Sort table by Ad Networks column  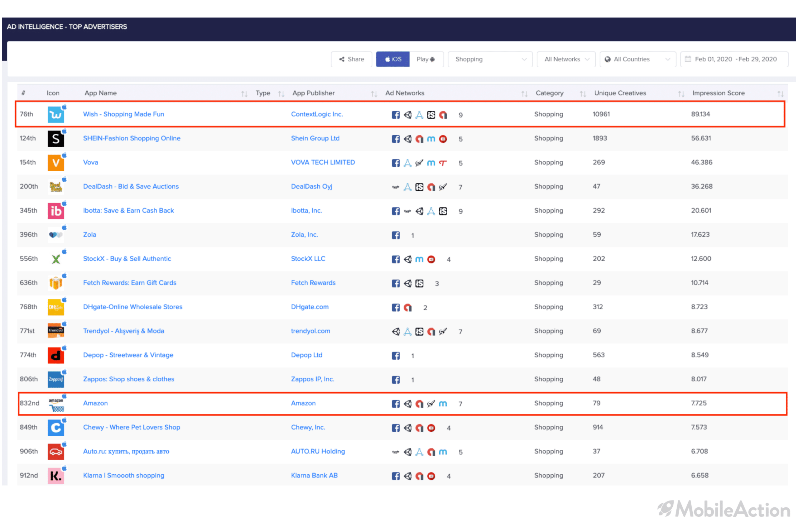(525, 93)
